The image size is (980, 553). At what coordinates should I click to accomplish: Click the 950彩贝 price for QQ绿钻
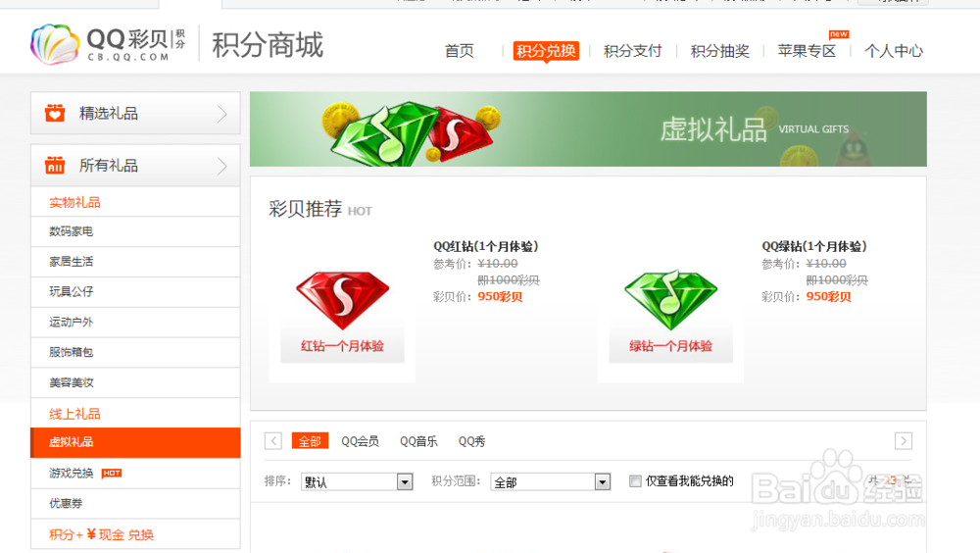[x=828, y=296]
